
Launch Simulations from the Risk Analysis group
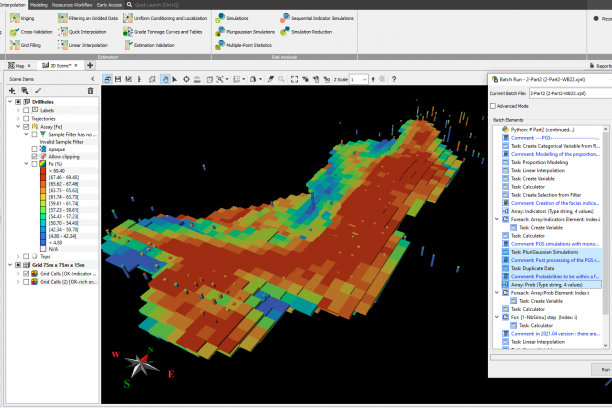pyautogui.click(x=232, y=18)
